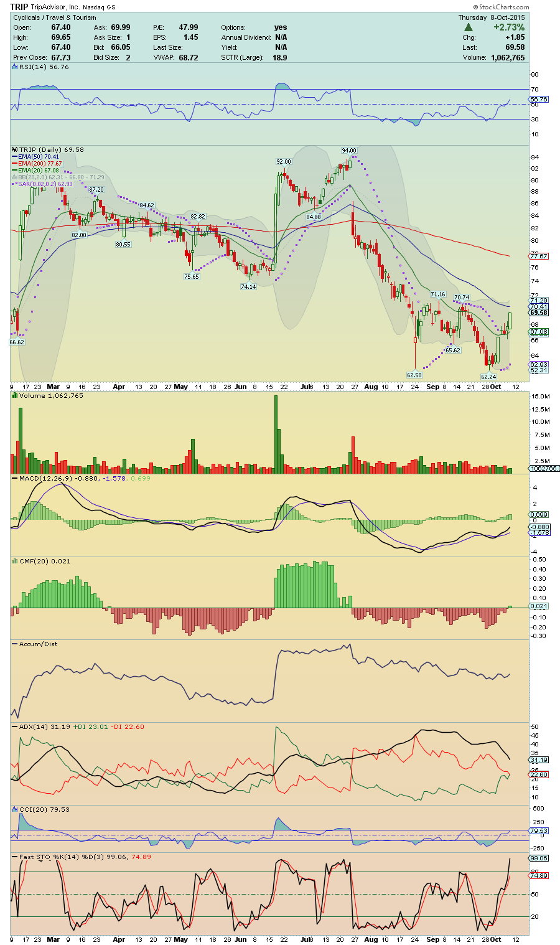Click the Low value 67.40
Screen dimensions: 560x945
click(61, 47)
